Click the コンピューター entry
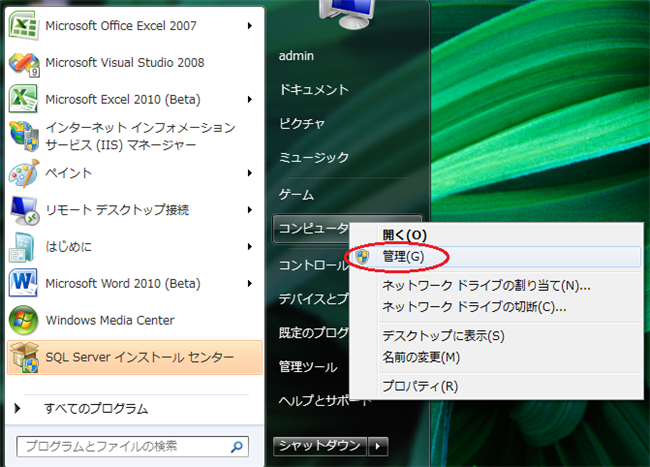 (x=313, y=228)
